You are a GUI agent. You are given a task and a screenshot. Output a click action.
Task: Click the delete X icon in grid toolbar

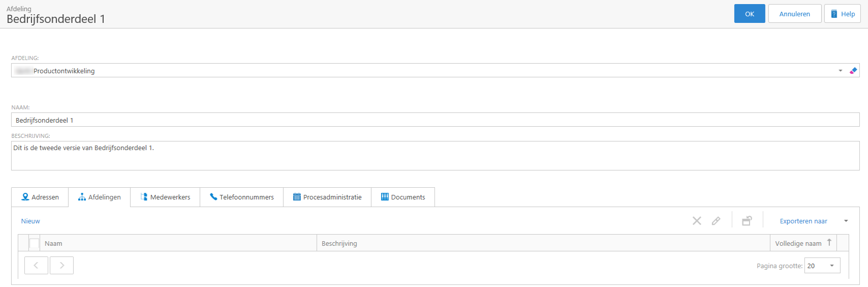tap(697, 221)
